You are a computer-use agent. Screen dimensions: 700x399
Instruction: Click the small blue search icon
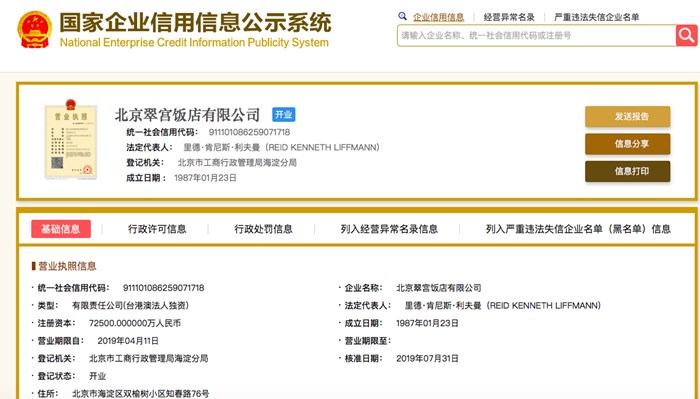(402, 16)
